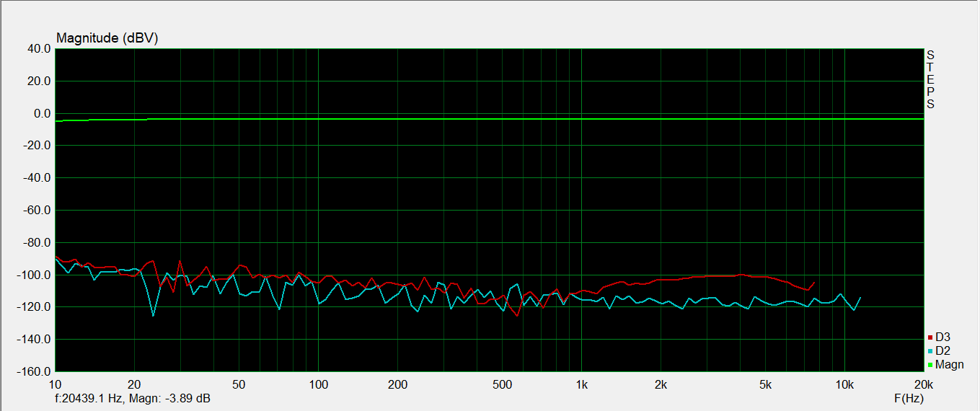Click the -20.0 y-axis value
Image resolution: width=980 pixels, height=411 pixels.
pyautogui.click(x=36, y=146)
